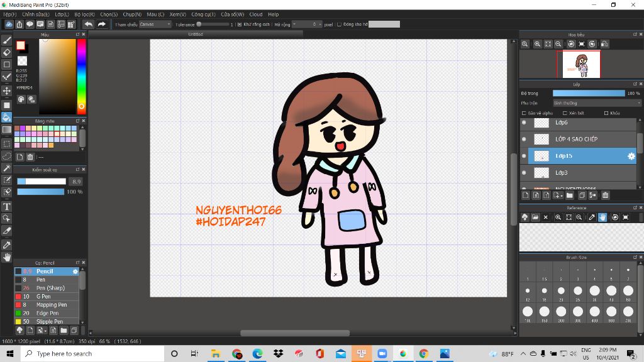Open the Pencil brush settings gear
This screenshot has height=362, width=644.
click(x=75, y=271)
